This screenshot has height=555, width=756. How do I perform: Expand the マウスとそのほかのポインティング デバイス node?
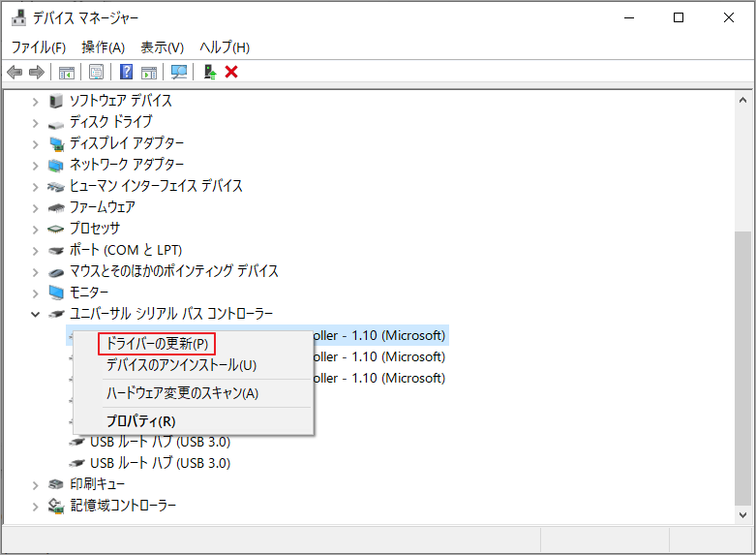35,272
